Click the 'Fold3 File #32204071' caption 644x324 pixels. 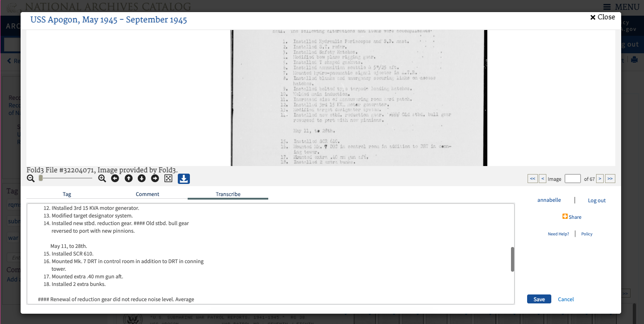(x=102, y=170)
